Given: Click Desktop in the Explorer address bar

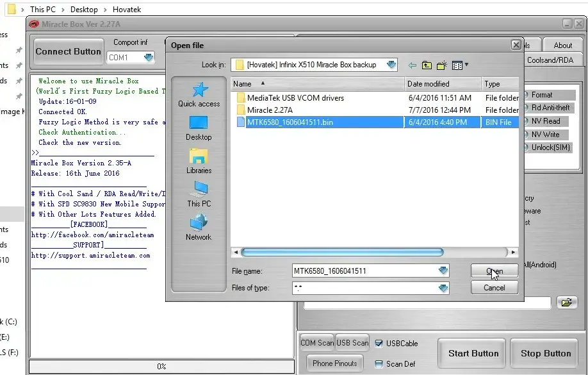Looking at the screenshot, I should click(84, 10).
